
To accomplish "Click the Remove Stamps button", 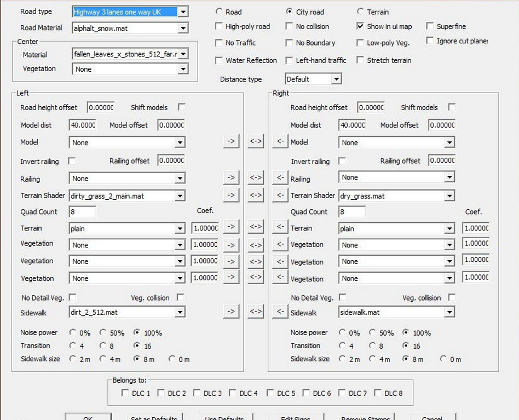I will [x=366, y=417].
